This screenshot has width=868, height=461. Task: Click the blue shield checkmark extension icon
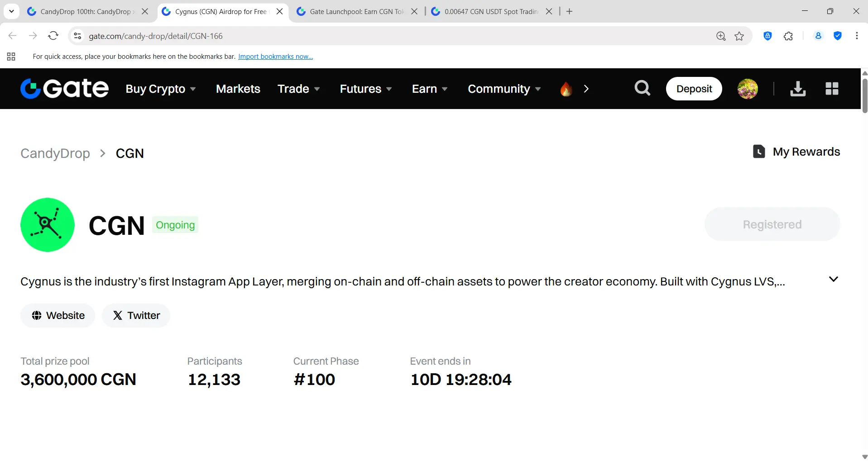coord(838,36)
